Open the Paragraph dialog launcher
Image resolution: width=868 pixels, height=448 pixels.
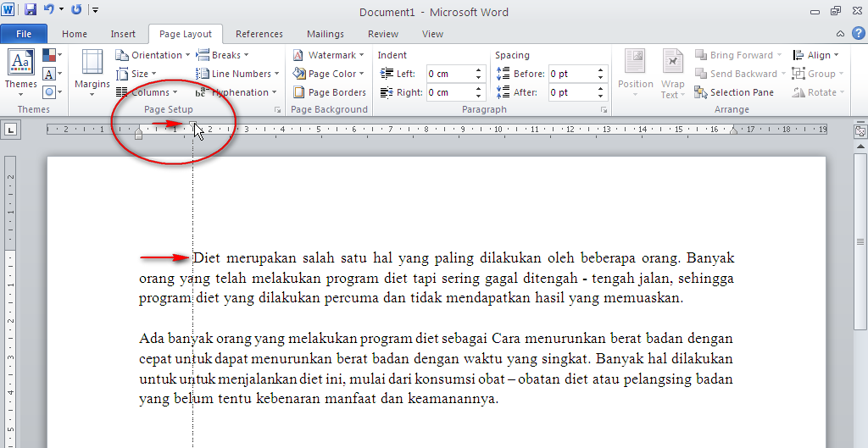pyautogui.click(x=604, y=110)
